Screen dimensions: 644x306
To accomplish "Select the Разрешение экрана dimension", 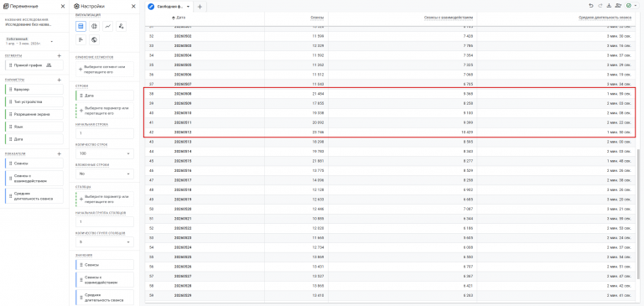I will [x=34, y=114].
